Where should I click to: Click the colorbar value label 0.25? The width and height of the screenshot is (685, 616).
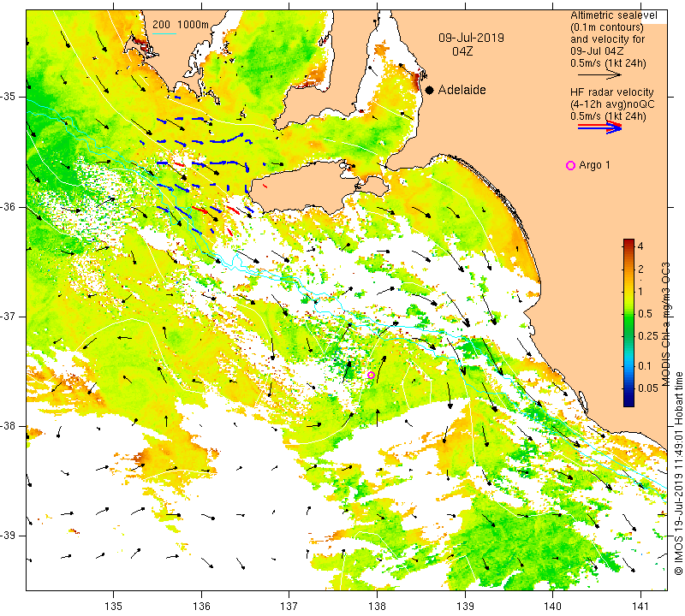coord(648,335)
